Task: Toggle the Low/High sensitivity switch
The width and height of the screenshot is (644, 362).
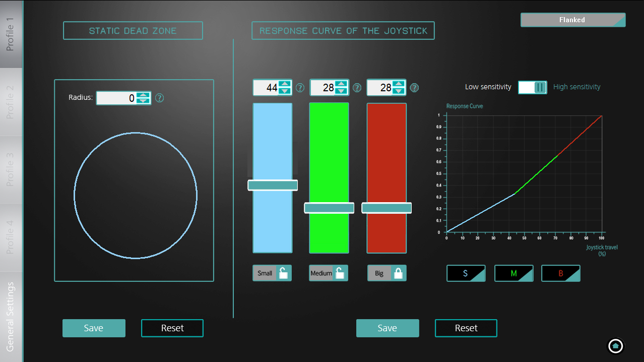Action: coord(532,87)
